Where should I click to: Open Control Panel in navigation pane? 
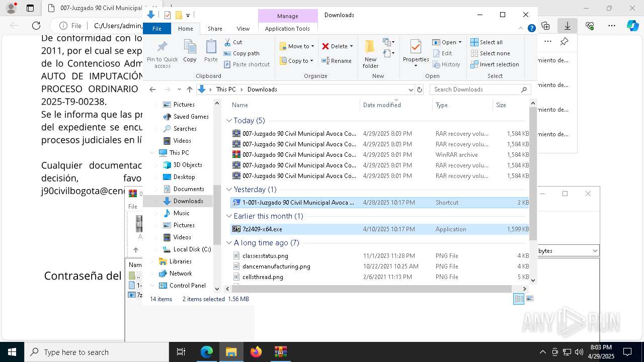tap(182, 286)
